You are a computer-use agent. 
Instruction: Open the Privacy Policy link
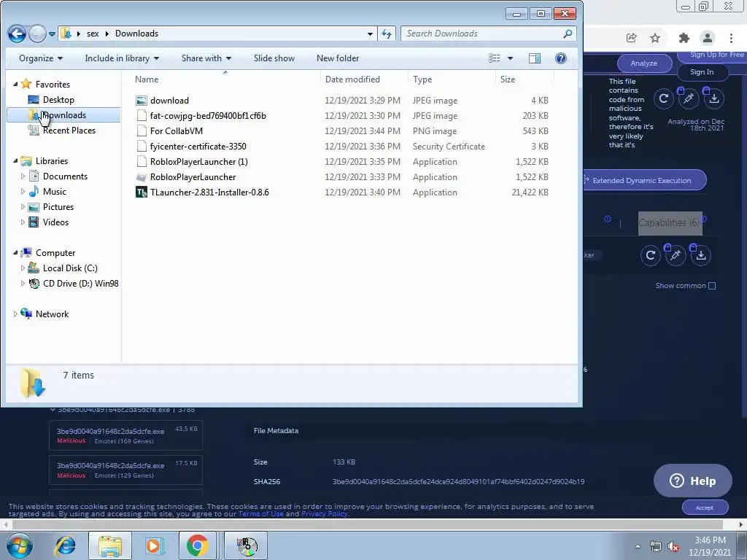coord(324,514)
